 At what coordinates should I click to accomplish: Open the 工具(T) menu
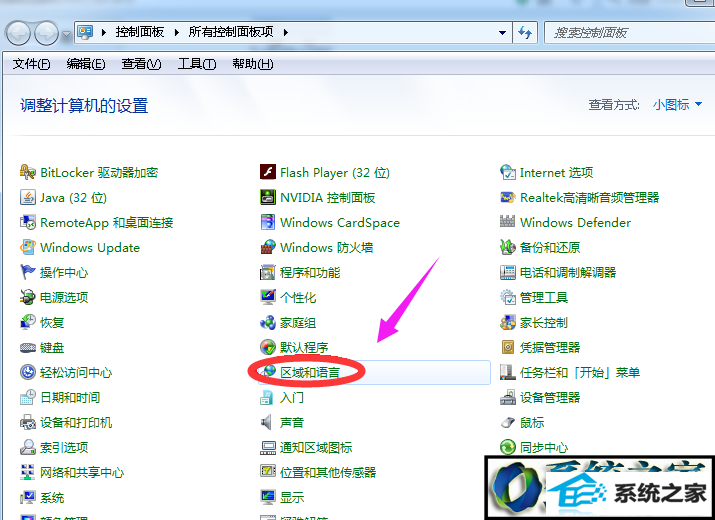(x=197, y=64)
